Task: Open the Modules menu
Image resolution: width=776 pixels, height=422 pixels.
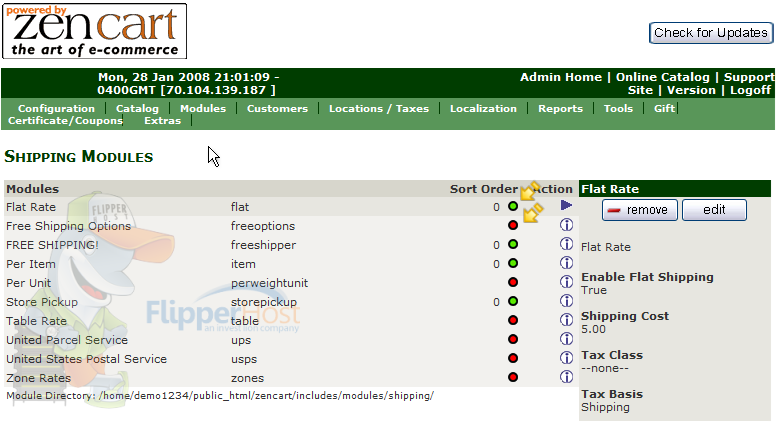Action: [203, 108]
